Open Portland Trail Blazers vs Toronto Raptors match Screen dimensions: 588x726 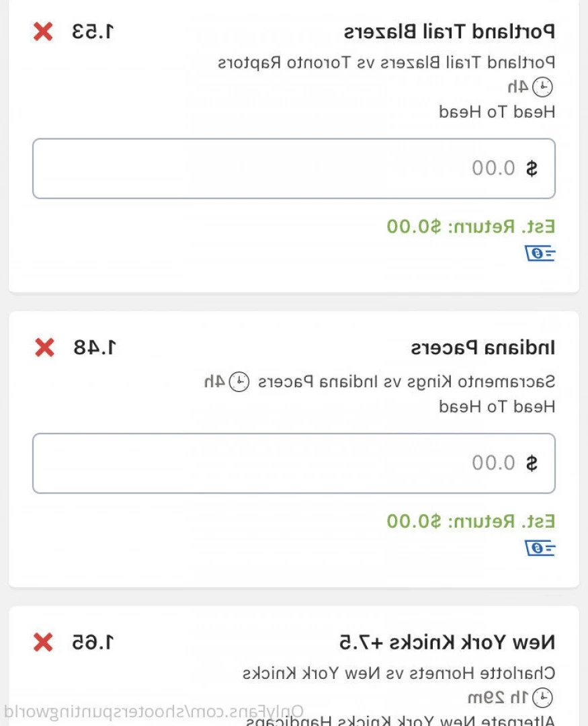(386, 63)
